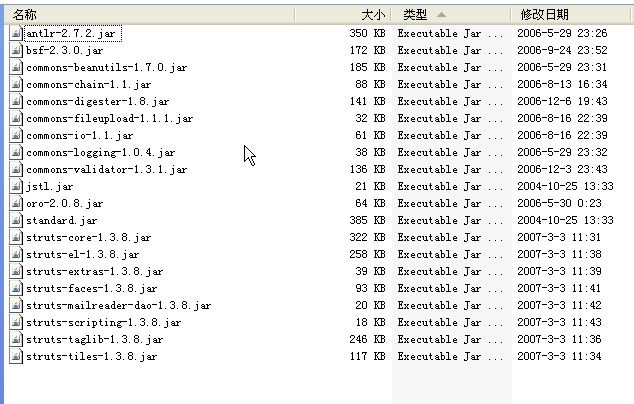The image size is (634, 404).
Task: Click the commons-validator-1.3.1.jar file icon
Action: 16,169
